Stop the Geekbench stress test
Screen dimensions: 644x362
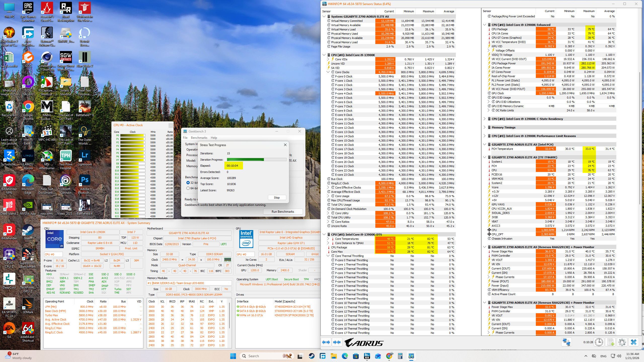(276, 198)
